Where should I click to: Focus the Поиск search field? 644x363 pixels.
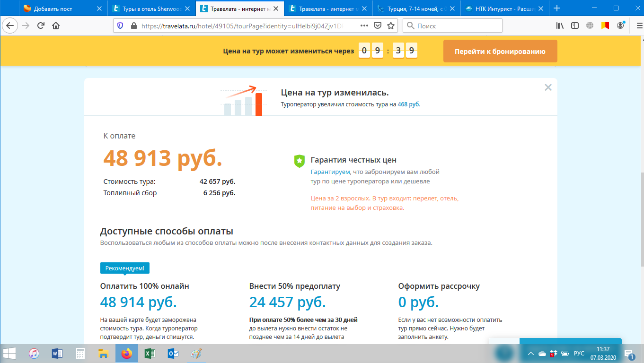tap(453, 26)
